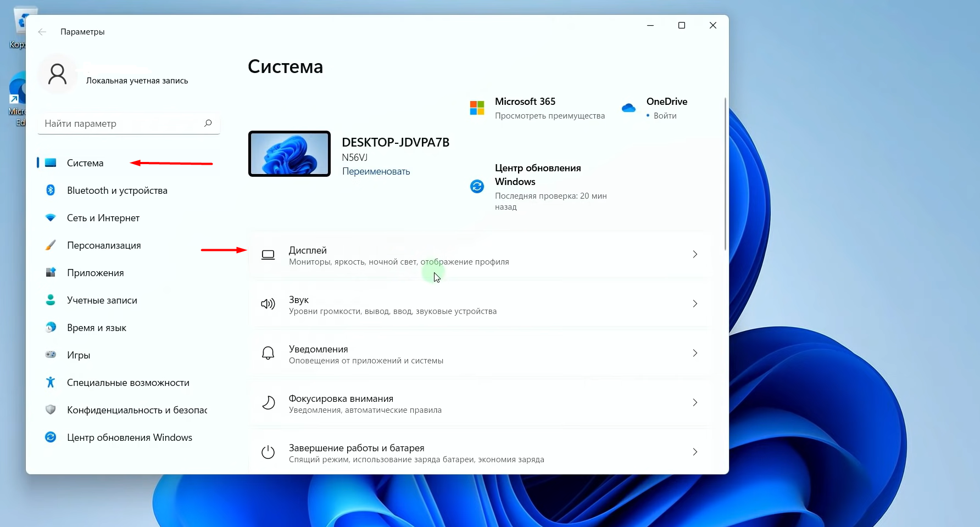980x527 pixels.
Task: Open the local account avatar
Action: [x=57, y=74]
